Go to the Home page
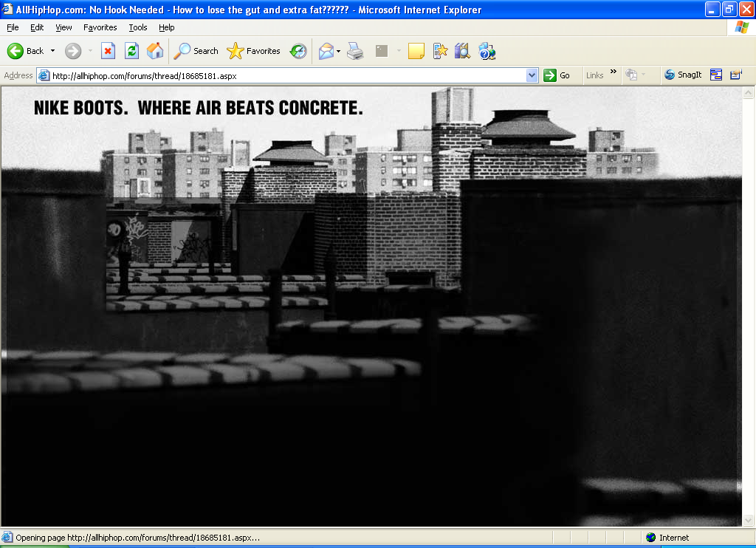The width and height of the screenshot is (756, 548). pos(155,51)
